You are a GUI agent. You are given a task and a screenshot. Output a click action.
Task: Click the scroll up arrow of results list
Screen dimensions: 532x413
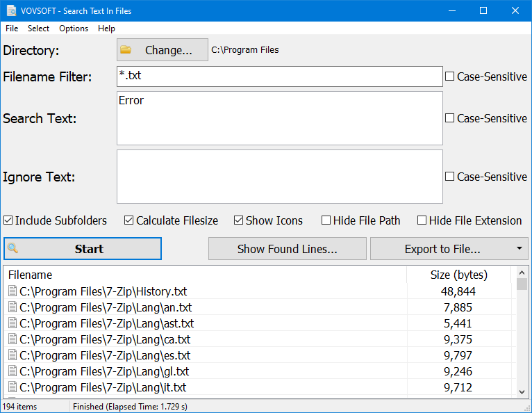[x=522, y=273]
